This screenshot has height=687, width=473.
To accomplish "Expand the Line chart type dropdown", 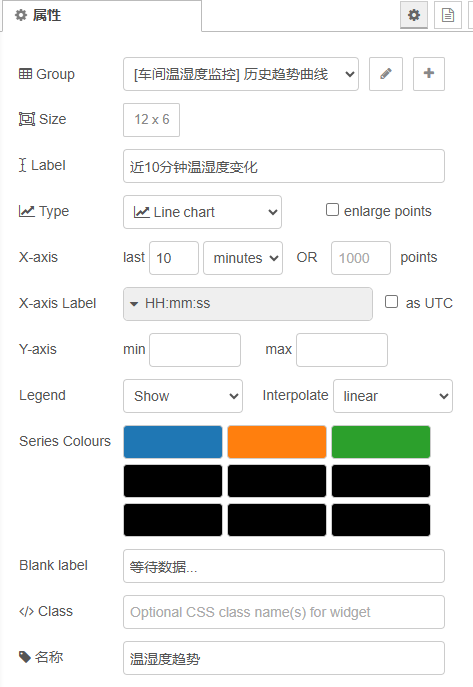I will pos(202,212).
